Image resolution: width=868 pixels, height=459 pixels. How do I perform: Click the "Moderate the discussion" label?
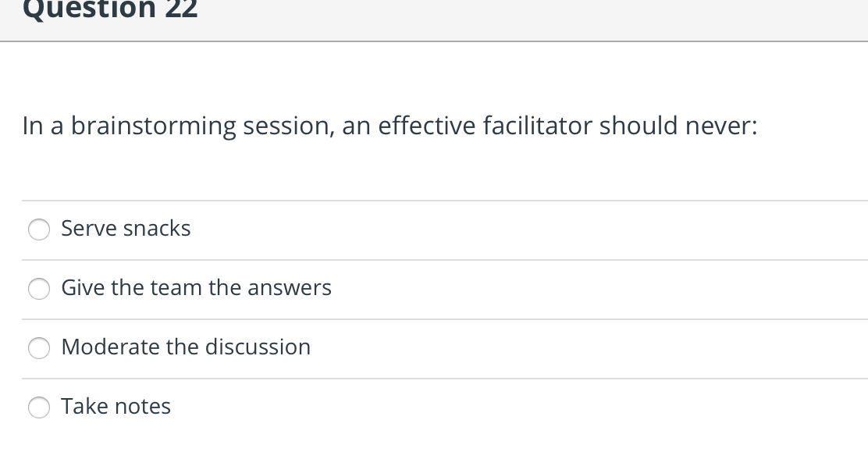coord(186,347)
